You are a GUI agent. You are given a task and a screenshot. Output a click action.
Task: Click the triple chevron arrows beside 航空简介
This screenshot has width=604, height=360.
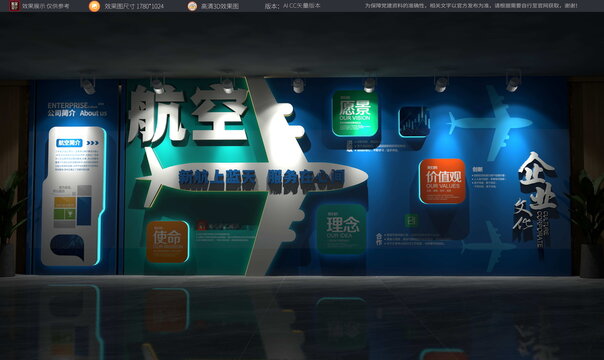click(x=92, y=143)
